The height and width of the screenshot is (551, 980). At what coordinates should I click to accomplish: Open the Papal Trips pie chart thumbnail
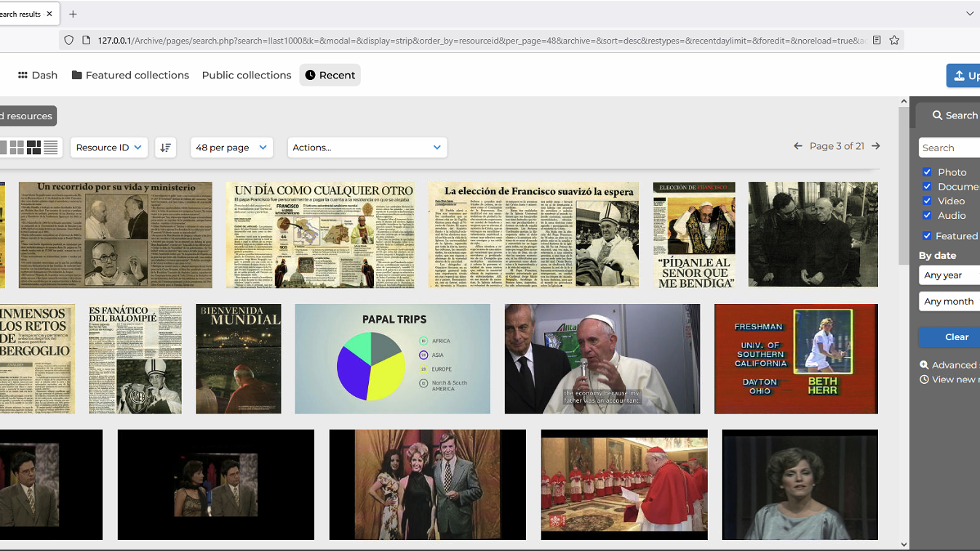point(392,358)
